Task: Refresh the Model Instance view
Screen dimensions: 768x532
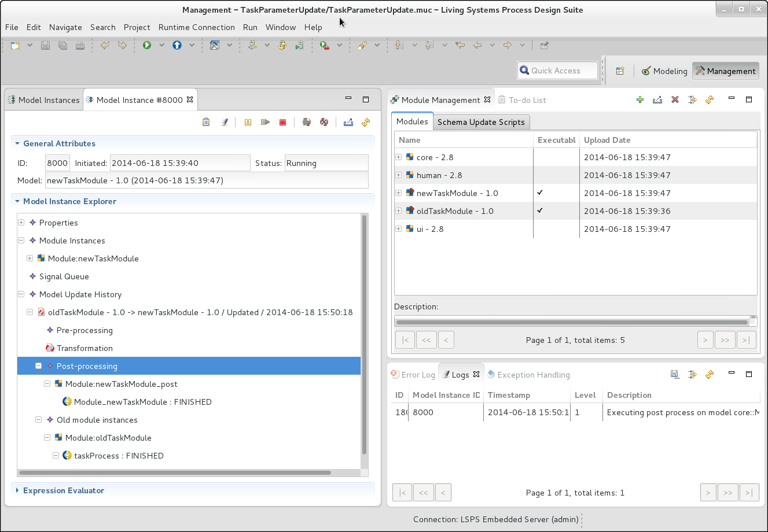Action: tap(366, 122)
